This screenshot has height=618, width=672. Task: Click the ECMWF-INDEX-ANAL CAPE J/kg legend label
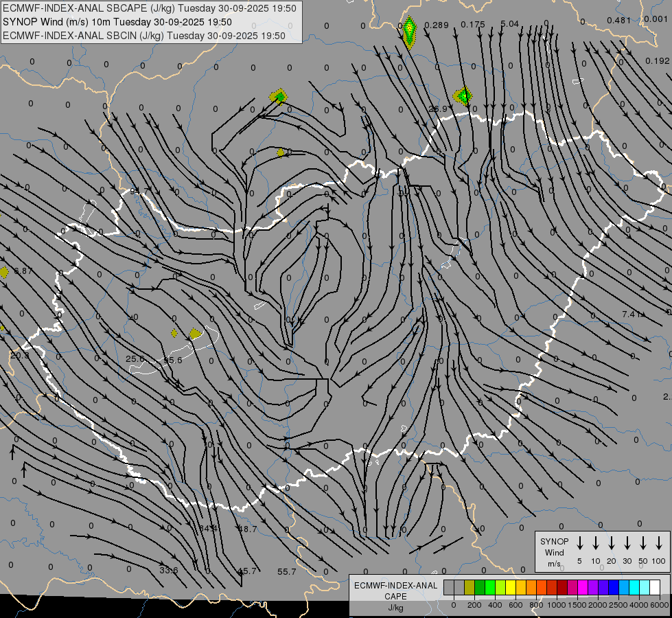pyautogui.click(x=395, y=596)
